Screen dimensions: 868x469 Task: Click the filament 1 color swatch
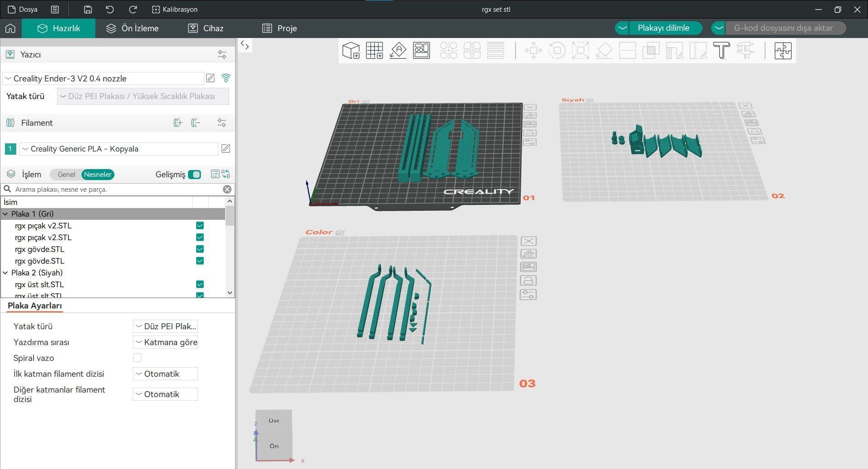10,149
